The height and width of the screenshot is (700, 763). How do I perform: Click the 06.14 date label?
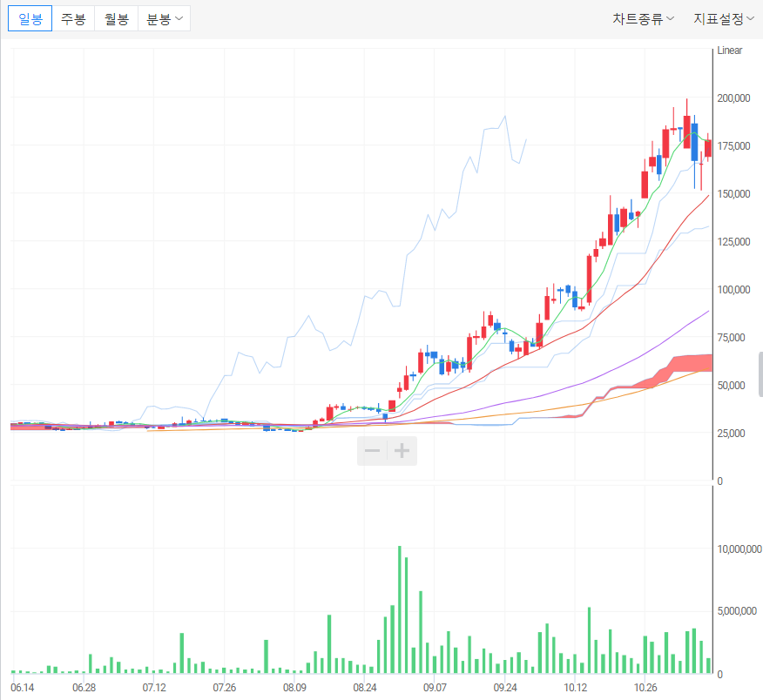click(x=23, y=688)
